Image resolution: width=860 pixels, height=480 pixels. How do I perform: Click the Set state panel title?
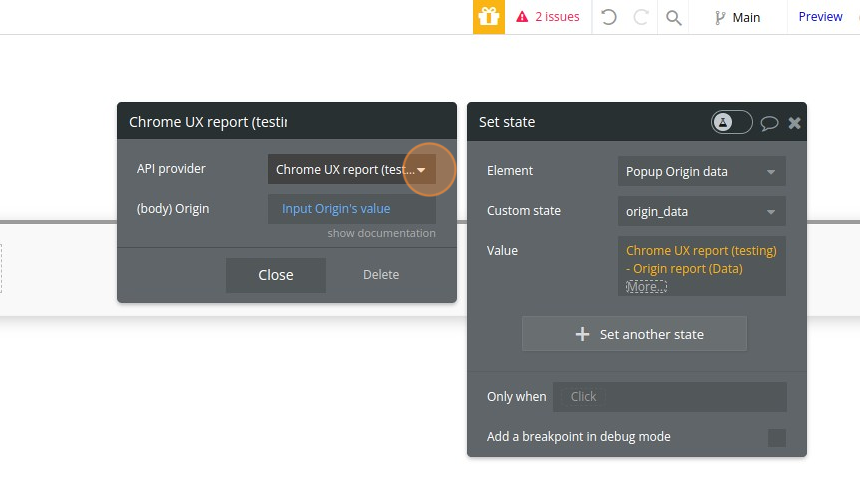click(507, 122)
